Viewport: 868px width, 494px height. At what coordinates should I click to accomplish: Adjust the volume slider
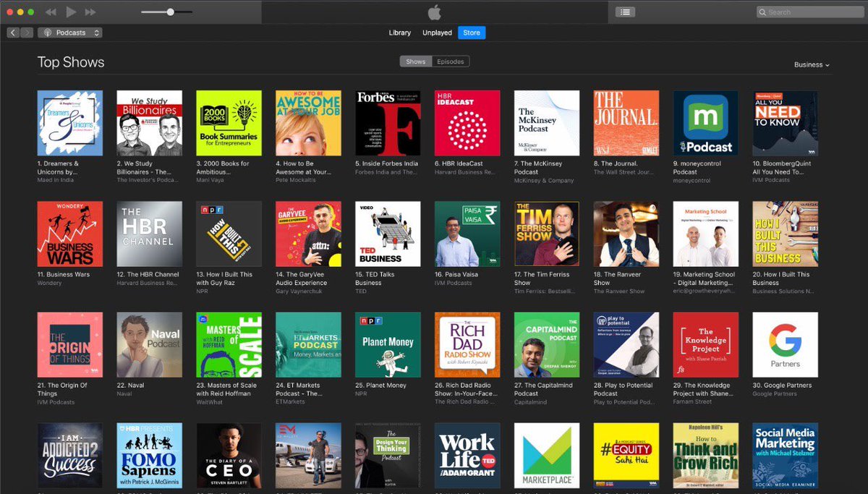[x=166, y=12]
